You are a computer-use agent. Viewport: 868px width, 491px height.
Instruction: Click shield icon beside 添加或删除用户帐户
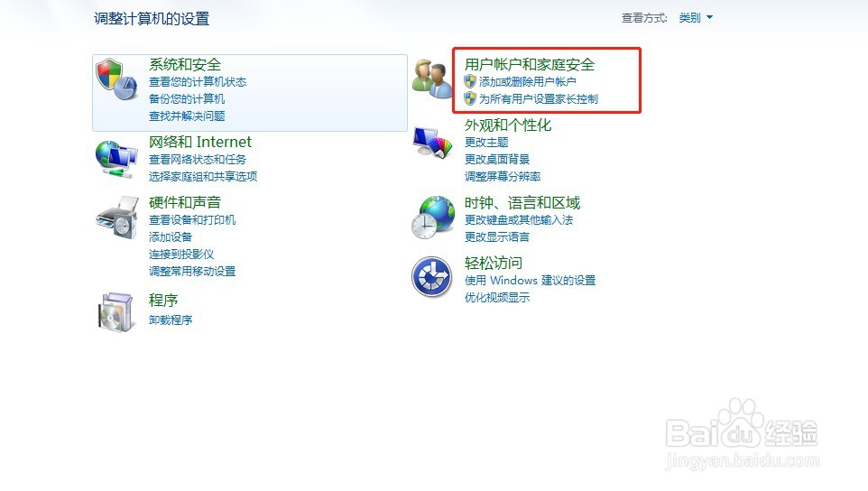coord(470,82)
